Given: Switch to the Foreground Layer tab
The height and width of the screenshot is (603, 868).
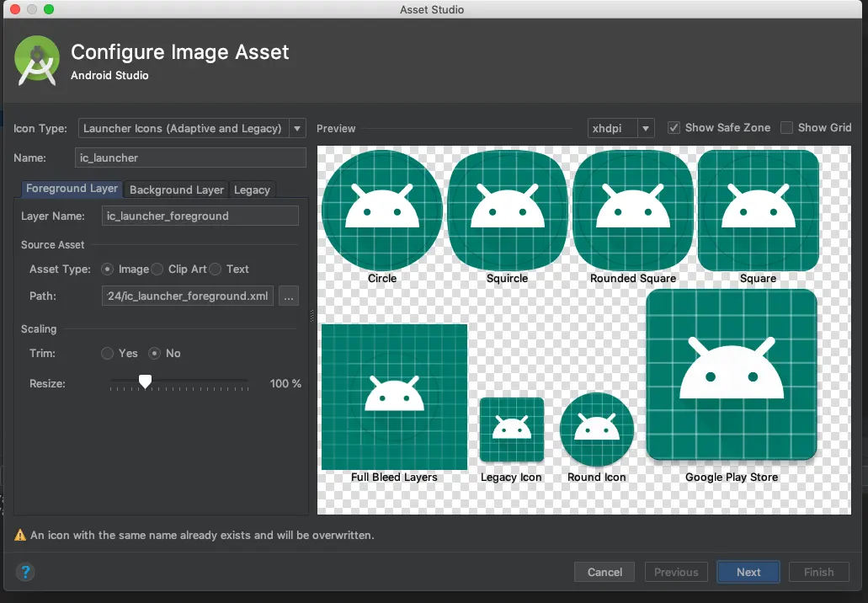Looking at the screenshot, I should 72,189.
